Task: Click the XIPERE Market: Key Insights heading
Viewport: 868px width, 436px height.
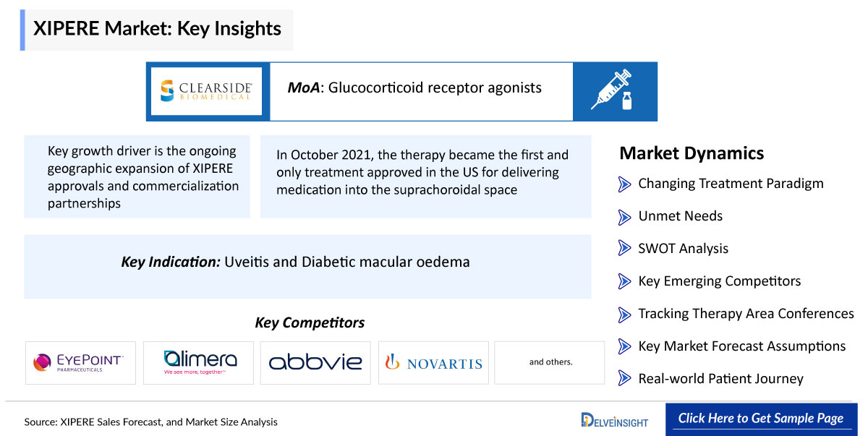Action: pyautogui.click(x=158, y=30)
